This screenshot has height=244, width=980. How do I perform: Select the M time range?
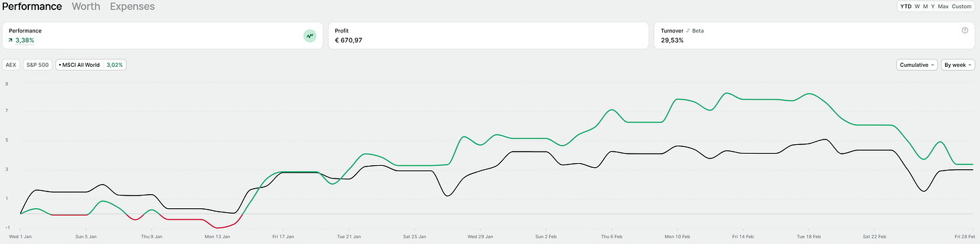tap(925, 7)
